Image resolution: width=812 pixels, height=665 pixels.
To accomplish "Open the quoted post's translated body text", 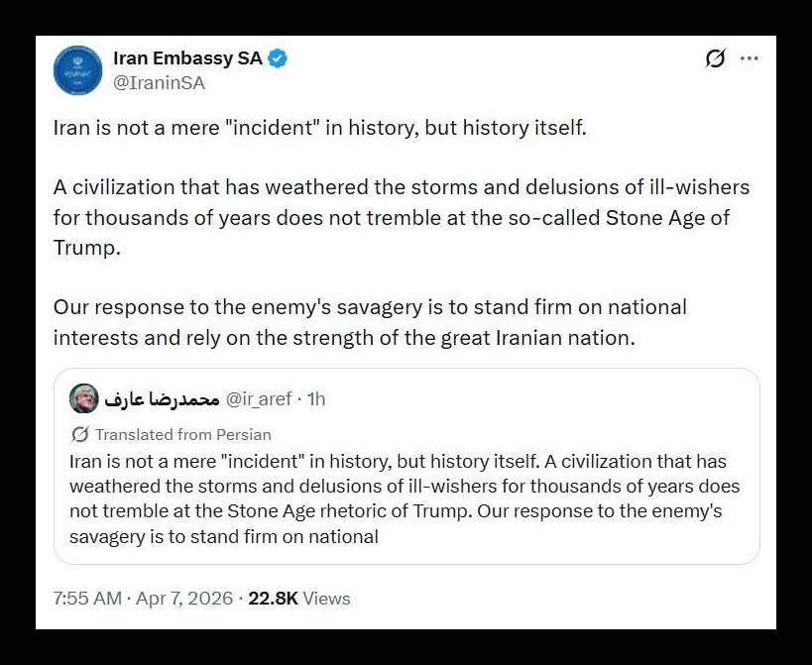I will [x=405, y=499].
